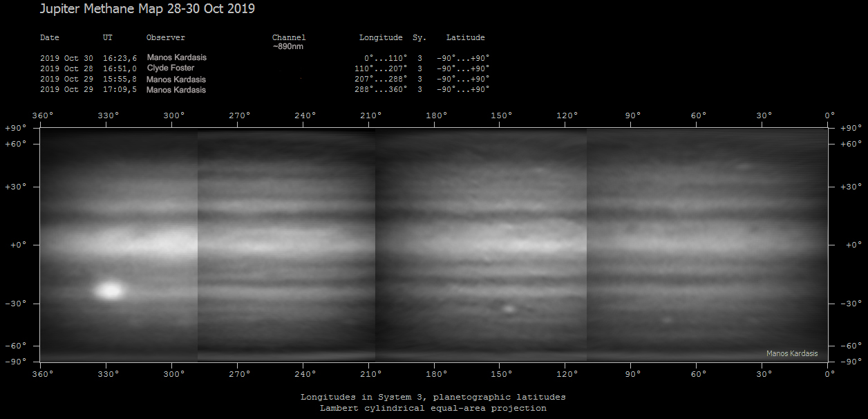Click the 210° label on the top axis

370,115
